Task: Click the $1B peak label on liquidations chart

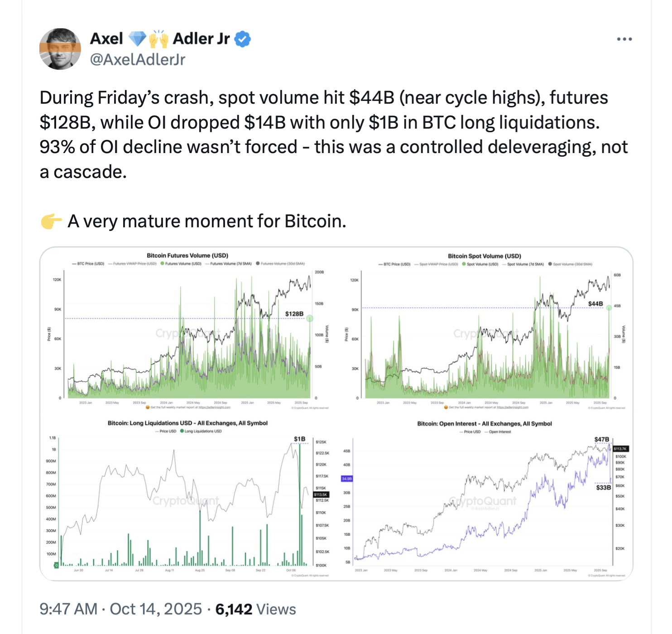Action: 299,439
